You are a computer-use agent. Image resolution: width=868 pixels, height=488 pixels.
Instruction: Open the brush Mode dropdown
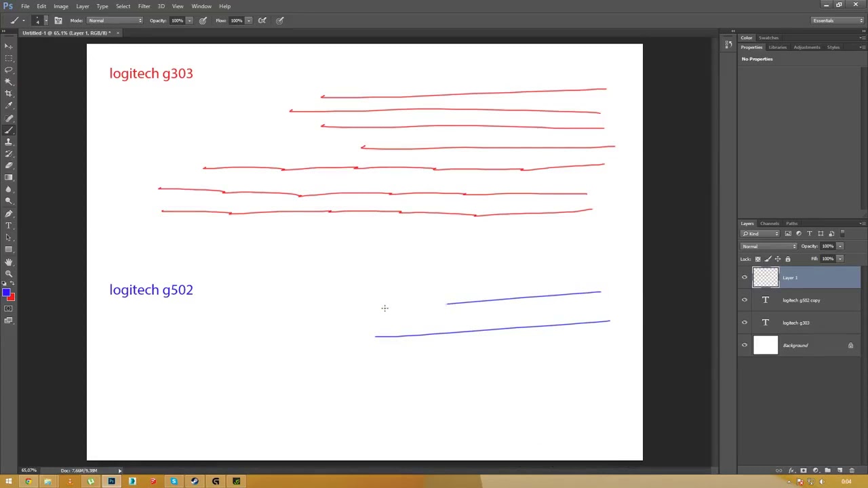tap(115, 20)
